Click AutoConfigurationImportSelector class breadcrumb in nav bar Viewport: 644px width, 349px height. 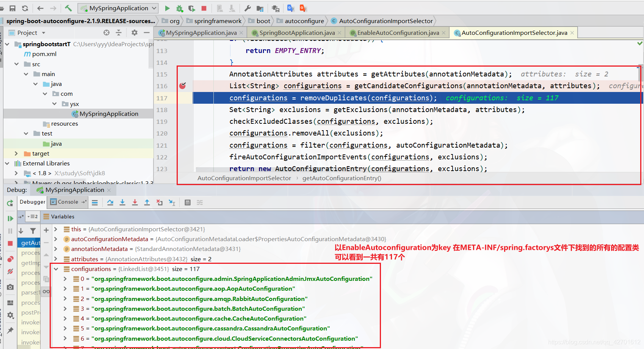[x=382, y=21]
